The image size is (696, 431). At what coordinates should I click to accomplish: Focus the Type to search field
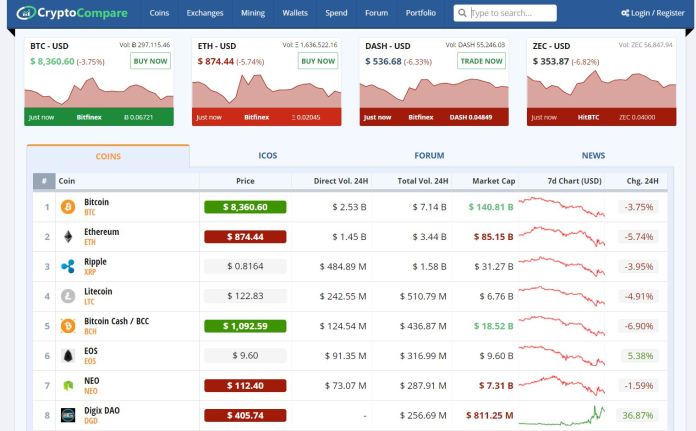505,13
